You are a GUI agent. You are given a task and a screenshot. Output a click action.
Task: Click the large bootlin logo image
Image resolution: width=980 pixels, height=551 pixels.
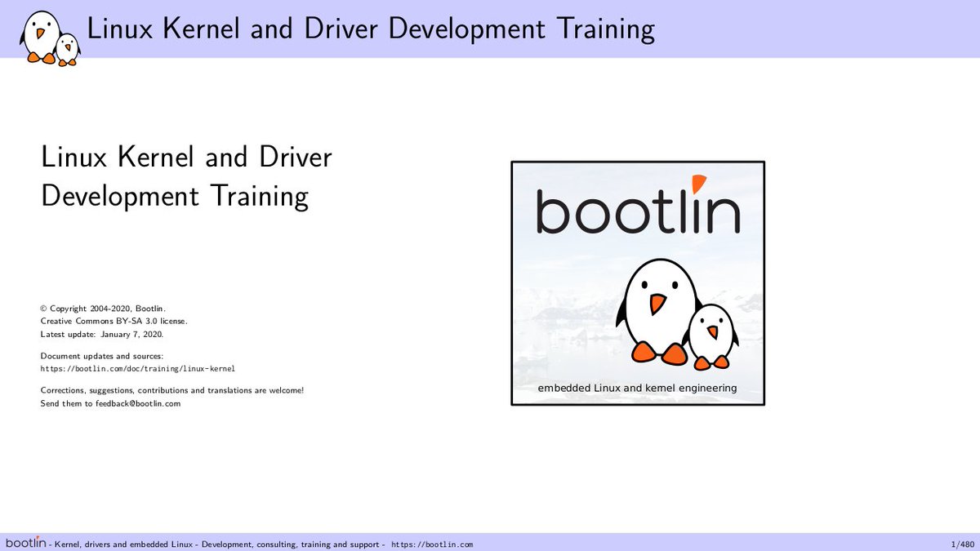[x=638, y=283]
